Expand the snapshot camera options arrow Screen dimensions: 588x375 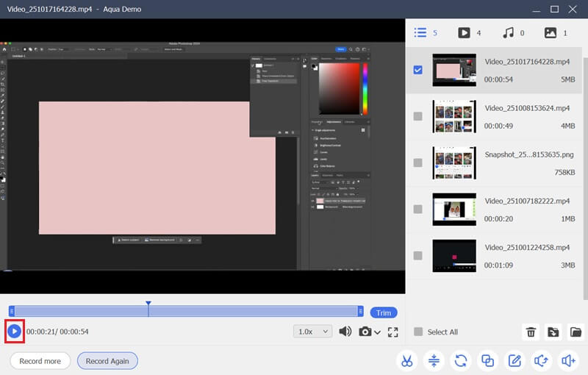coord(378,332)
